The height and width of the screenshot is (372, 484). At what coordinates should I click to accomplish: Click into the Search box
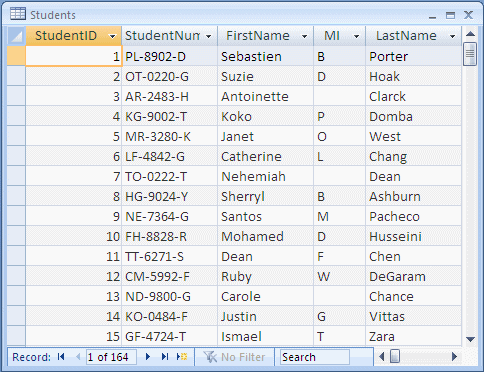coord(315,357)
